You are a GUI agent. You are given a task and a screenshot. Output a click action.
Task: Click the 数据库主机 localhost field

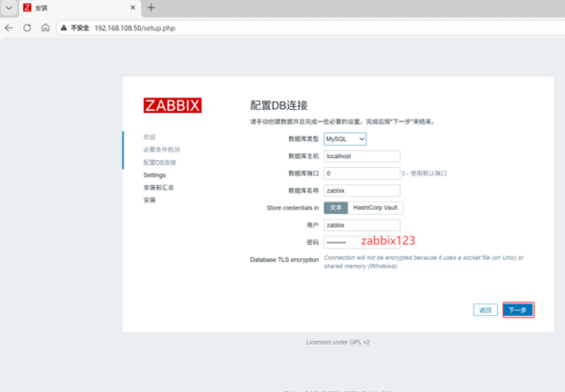[x=362, y=156]
